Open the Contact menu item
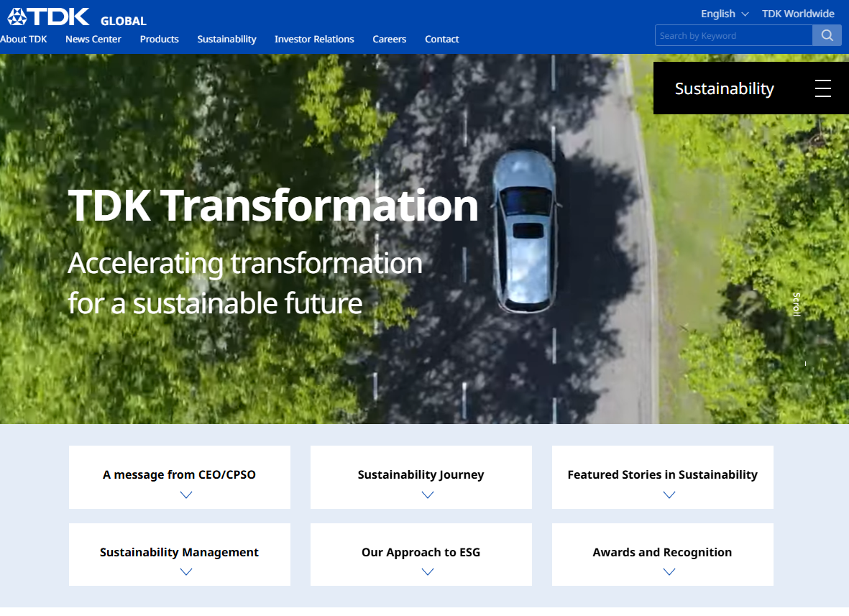This screenshot has width=849, height=616. click(x=442, y=39)
